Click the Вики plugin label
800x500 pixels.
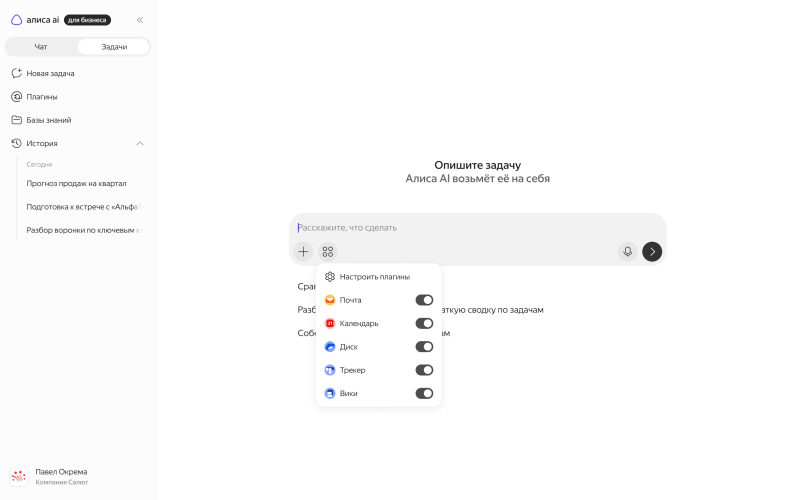pyautogui.click(x=348, y=393)
